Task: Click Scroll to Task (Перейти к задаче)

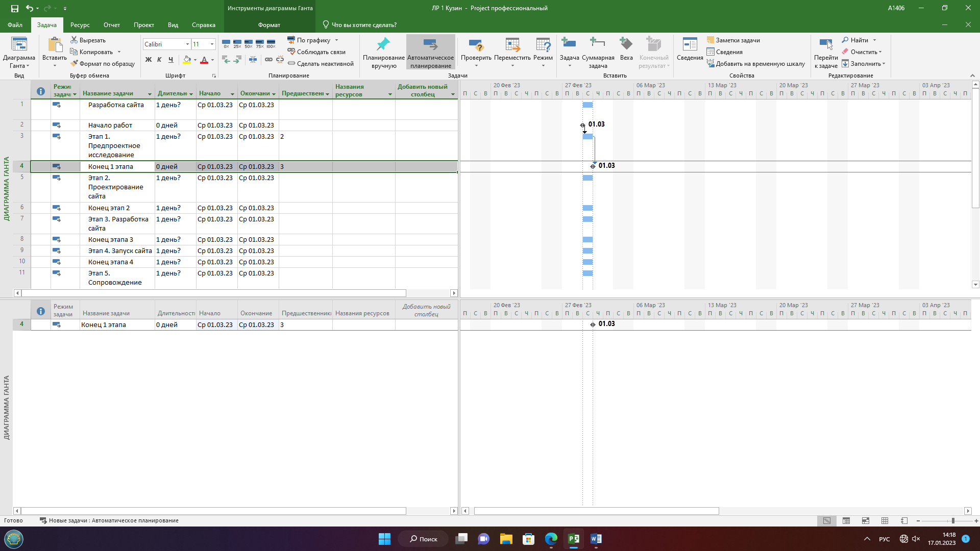Action: point(826,53)
